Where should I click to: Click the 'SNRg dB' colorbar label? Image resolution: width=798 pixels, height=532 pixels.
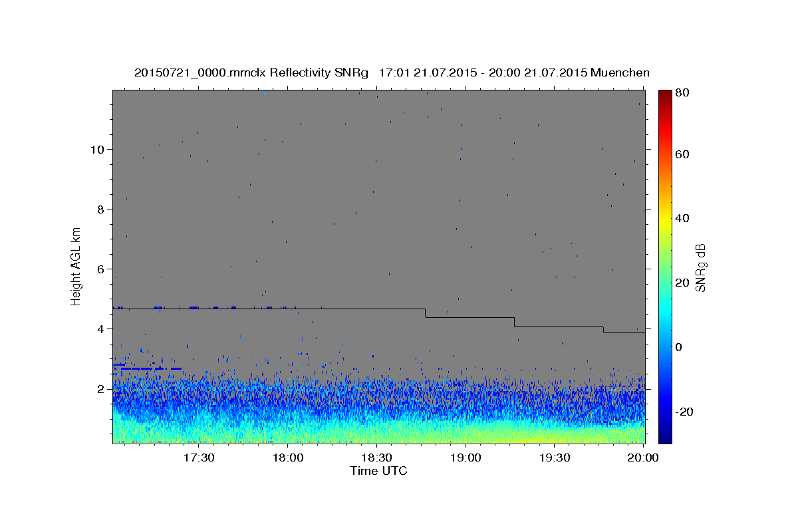[x=700, y=267]
